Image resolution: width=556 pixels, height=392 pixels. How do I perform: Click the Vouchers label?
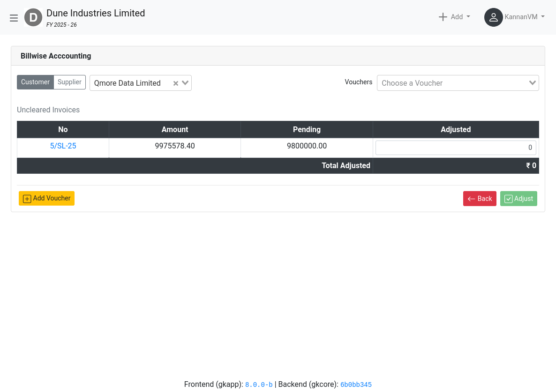pos(359,82)
